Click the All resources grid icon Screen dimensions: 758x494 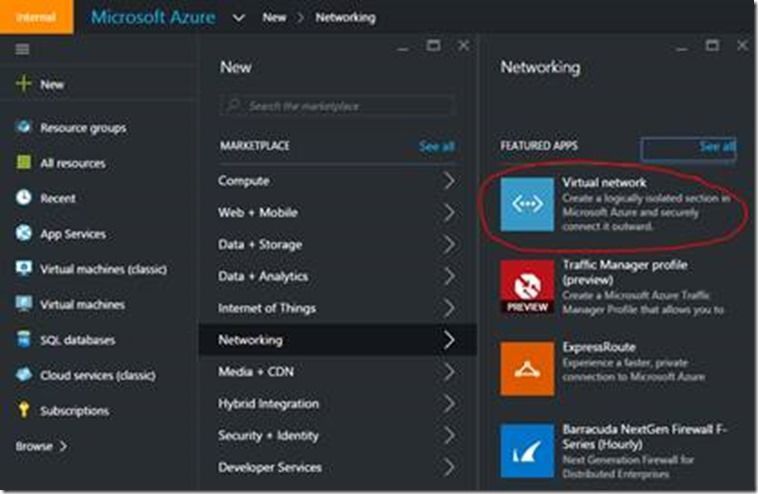pos(23,162)
